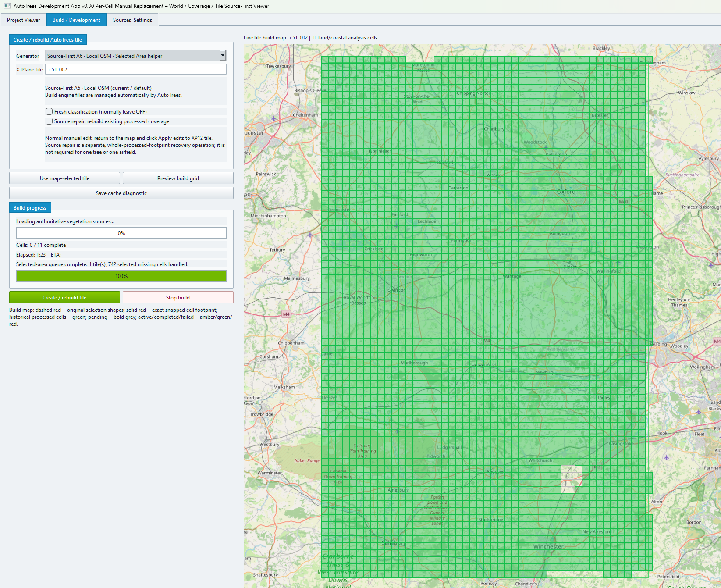This screenshot has height=588, width=721.
Task: Click the AutoTrees app icon in title bar
Action: pos(7,6)
